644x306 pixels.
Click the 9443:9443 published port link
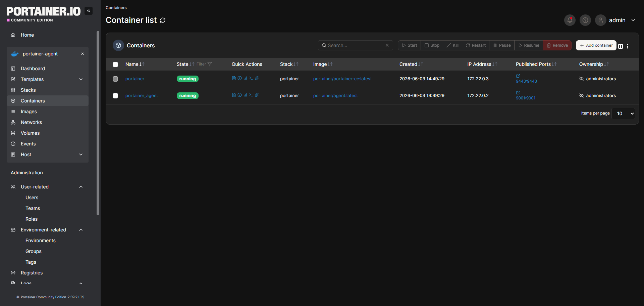[x=526, y=81]
